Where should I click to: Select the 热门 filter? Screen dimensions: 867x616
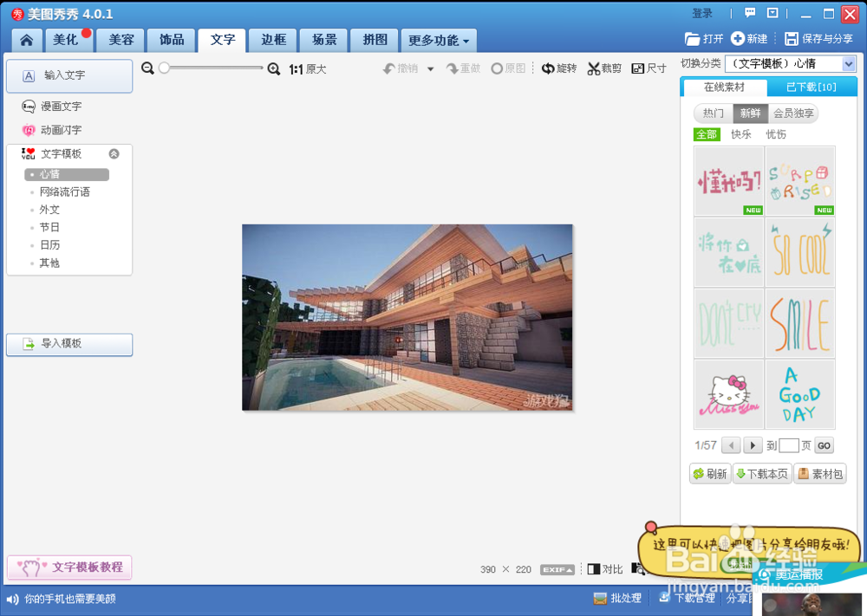point(713,113)
